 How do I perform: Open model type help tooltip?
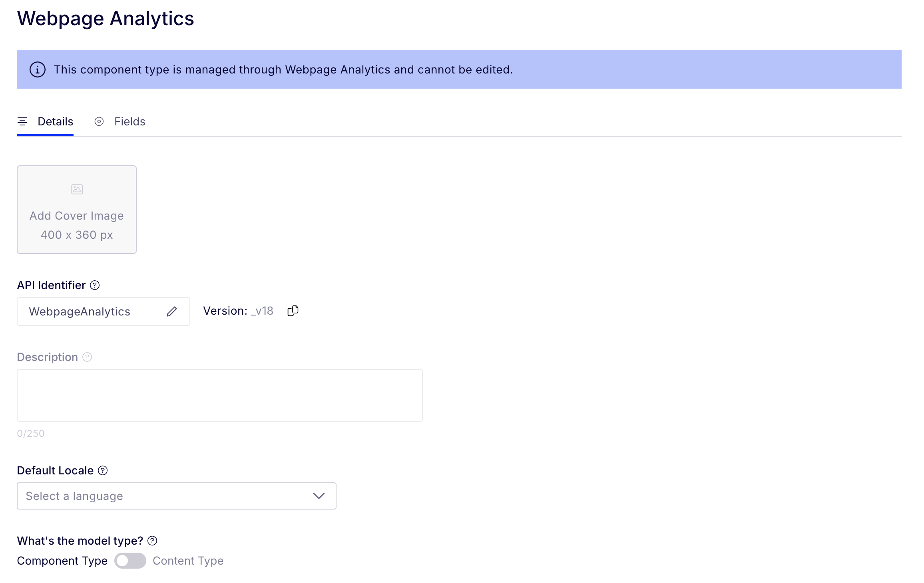click(152, 541)
